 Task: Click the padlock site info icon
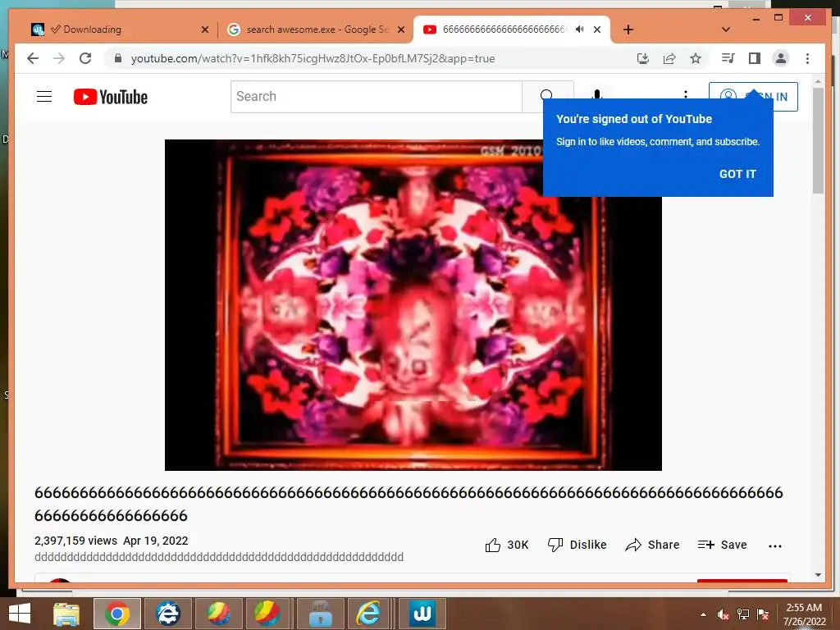118,58
